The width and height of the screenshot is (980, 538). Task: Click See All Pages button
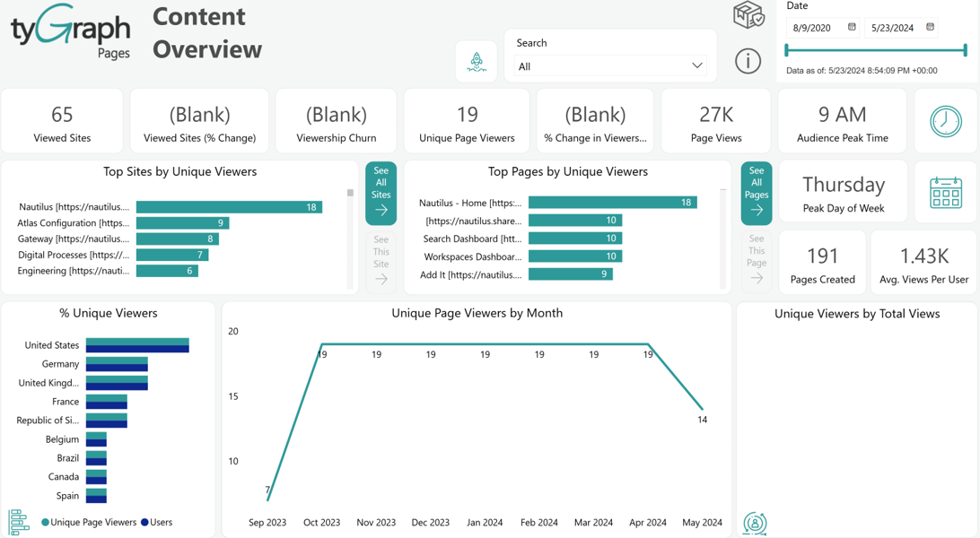click(757, 193)
